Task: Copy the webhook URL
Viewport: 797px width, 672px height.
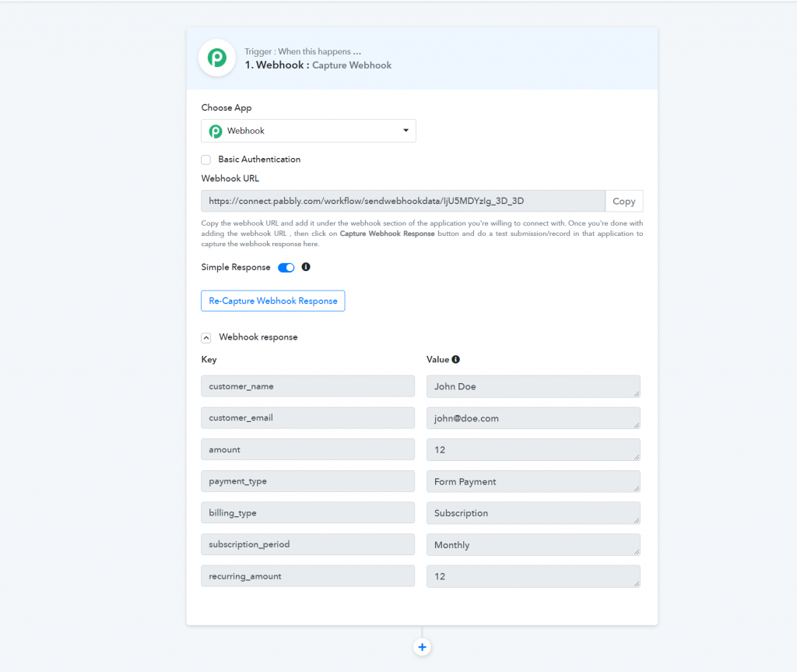Action: pyautogui.click(x=623, y=201)
